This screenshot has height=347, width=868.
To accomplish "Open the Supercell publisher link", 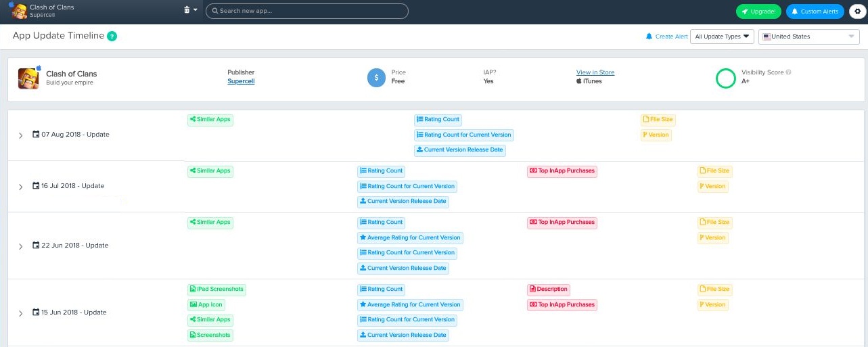I will [241, 81].
